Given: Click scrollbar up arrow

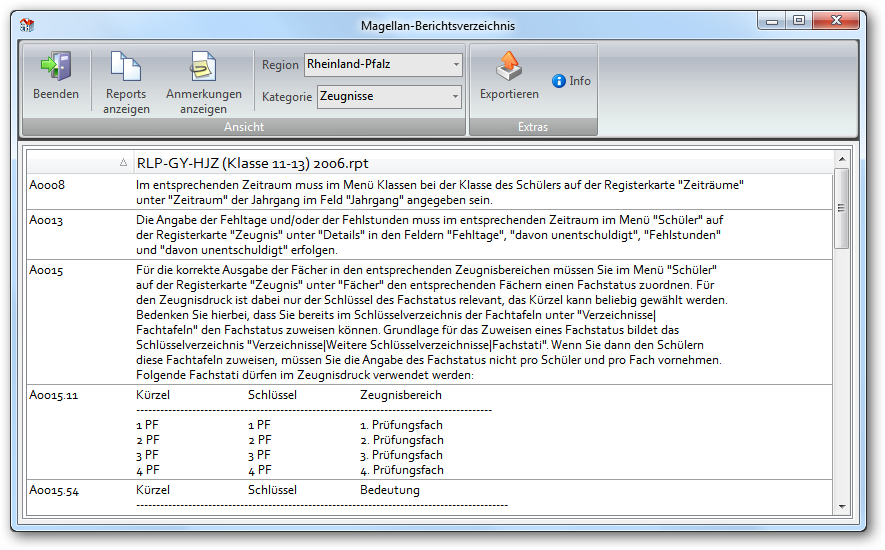Looking at the screenshot, I should [842, 159].
